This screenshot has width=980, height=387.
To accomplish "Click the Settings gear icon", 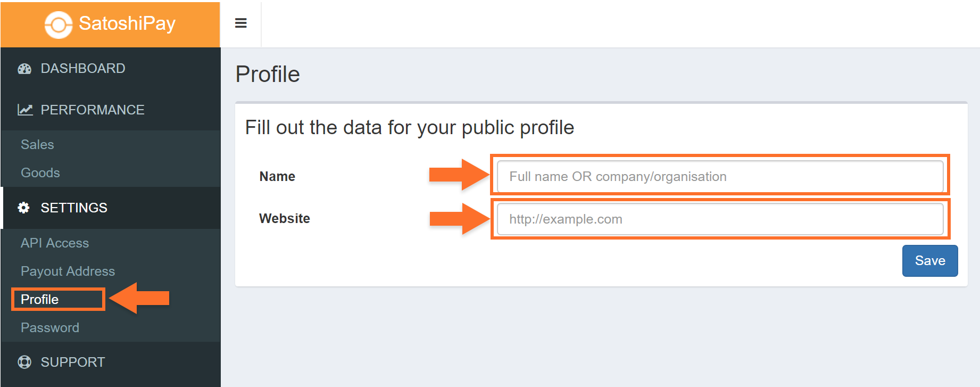I will (x=24, y=208).
